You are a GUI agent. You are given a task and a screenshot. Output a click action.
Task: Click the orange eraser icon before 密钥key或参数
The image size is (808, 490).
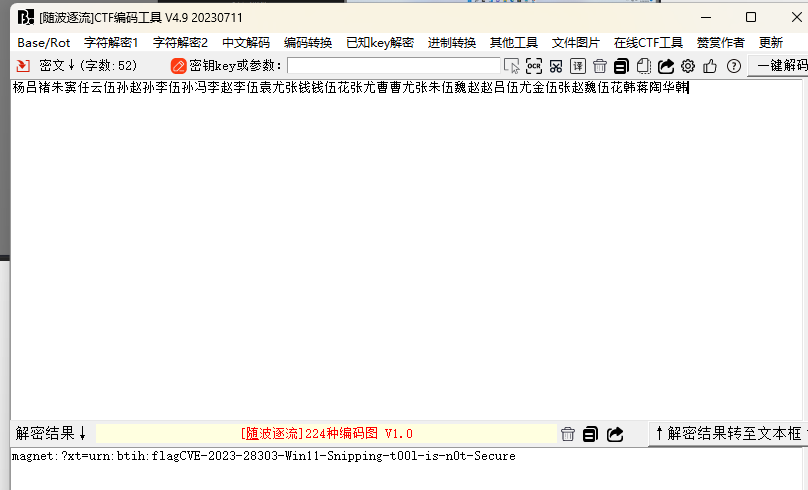[178, 66]
